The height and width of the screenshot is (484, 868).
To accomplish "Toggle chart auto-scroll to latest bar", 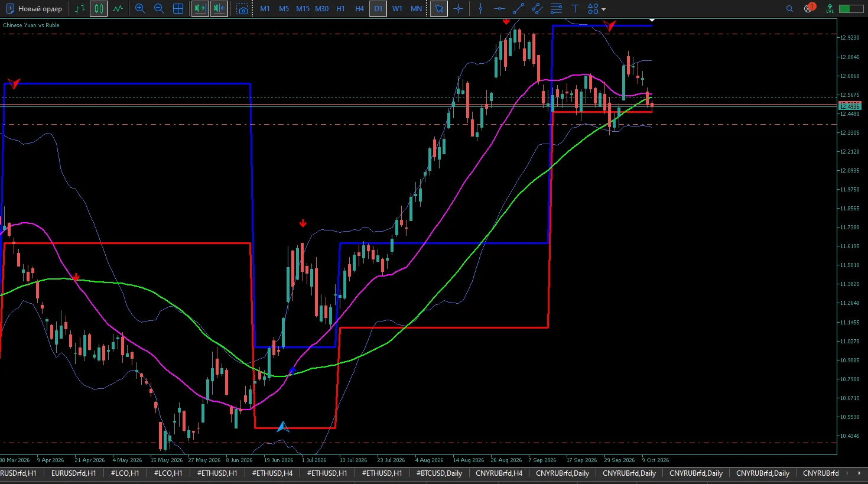I will [x=200, y=9].
